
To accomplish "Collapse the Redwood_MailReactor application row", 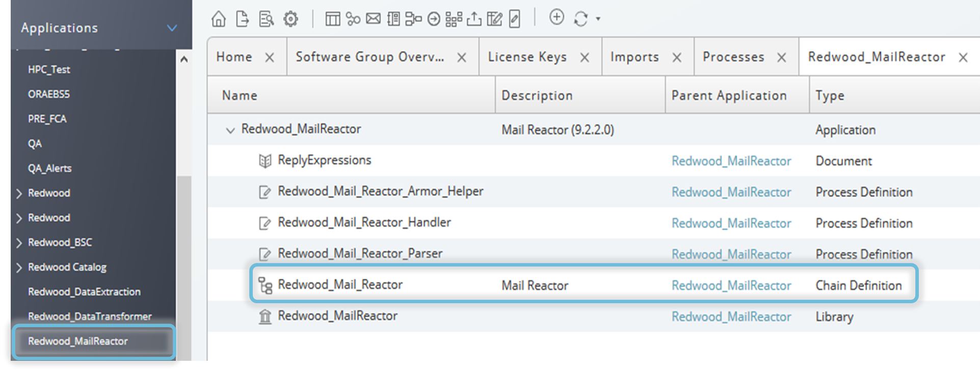I will 230,130.
